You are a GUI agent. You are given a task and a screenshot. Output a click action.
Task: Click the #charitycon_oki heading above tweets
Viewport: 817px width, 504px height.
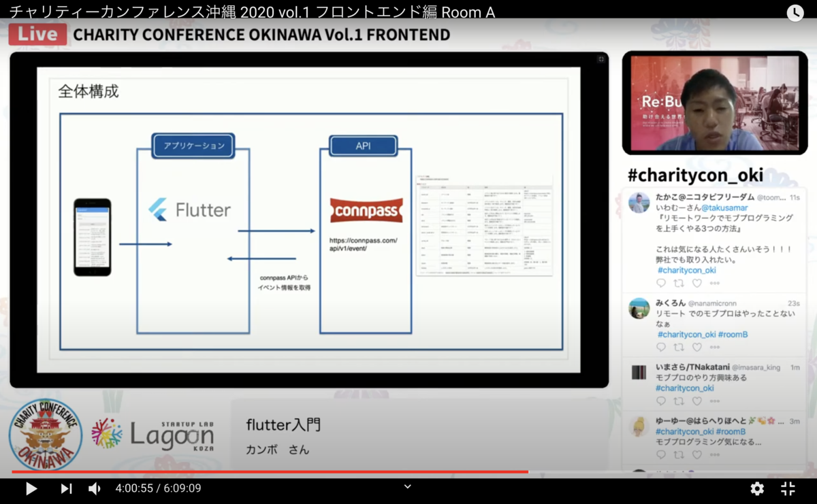click(695, 175)
